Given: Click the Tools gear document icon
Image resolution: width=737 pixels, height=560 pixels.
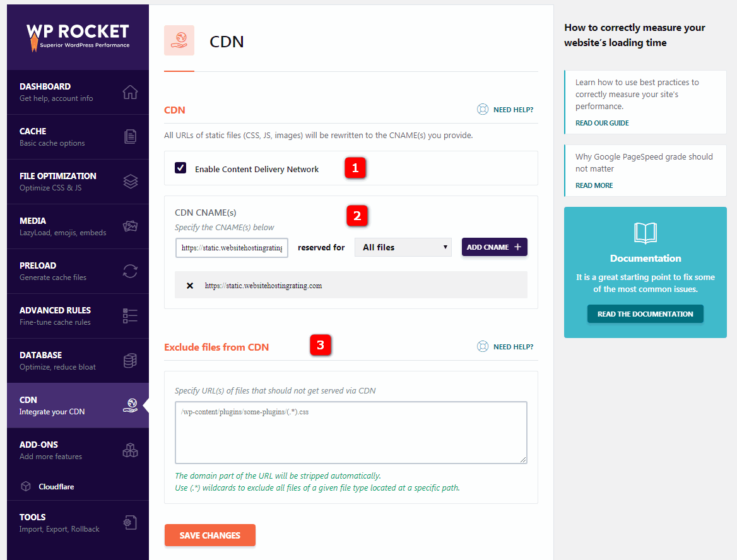Looking at the screenshot, I should (x=130, y=522).
